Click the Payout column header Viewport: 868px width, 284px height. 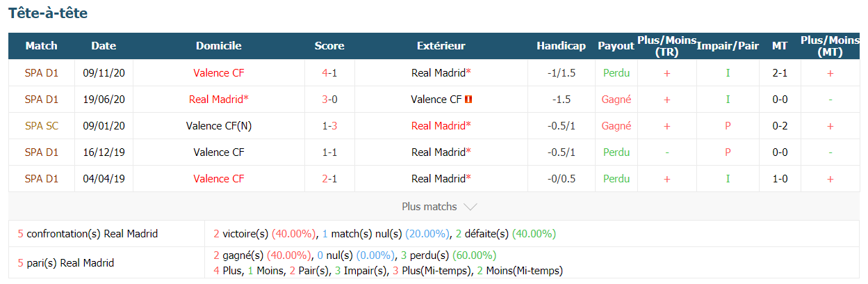(616, 46)
